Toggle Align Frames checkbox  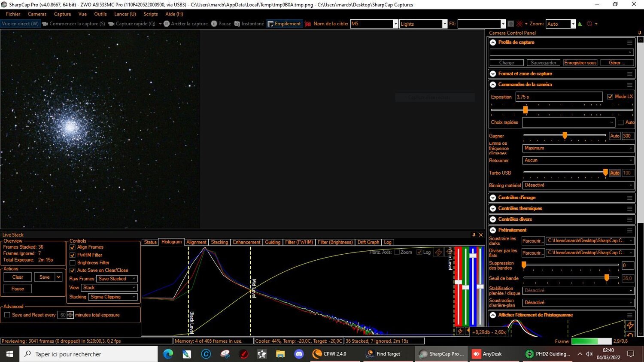[x=73, y=247]
